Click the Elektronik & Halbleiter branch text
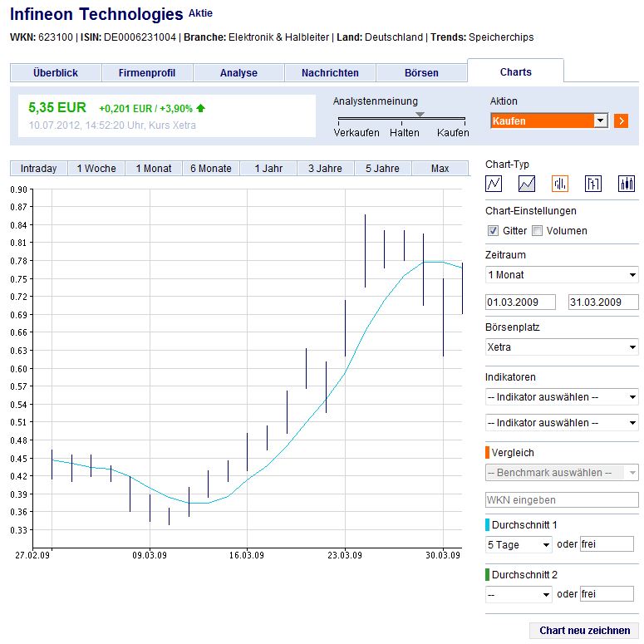The width and height of the screenshot is (644, 644). tap(279, 37)
